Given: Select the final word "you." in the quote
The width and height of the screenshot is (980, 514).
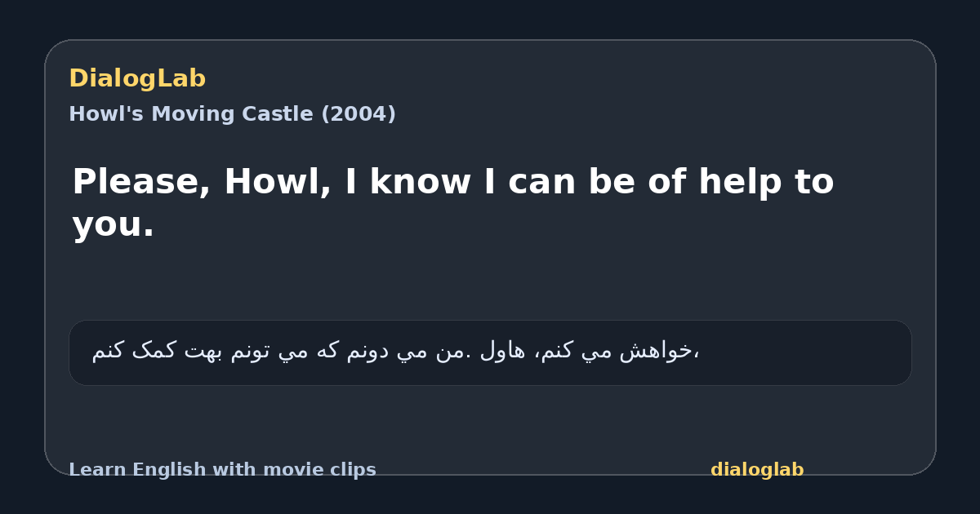Looking at the screenshot, I should (113, 224).
